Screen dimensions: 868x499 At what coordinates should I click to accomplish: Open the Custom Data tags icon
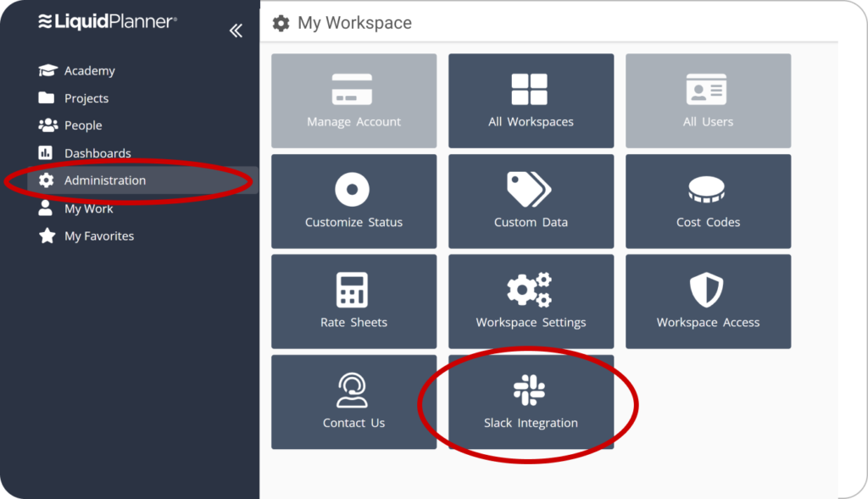coord(529,189)
